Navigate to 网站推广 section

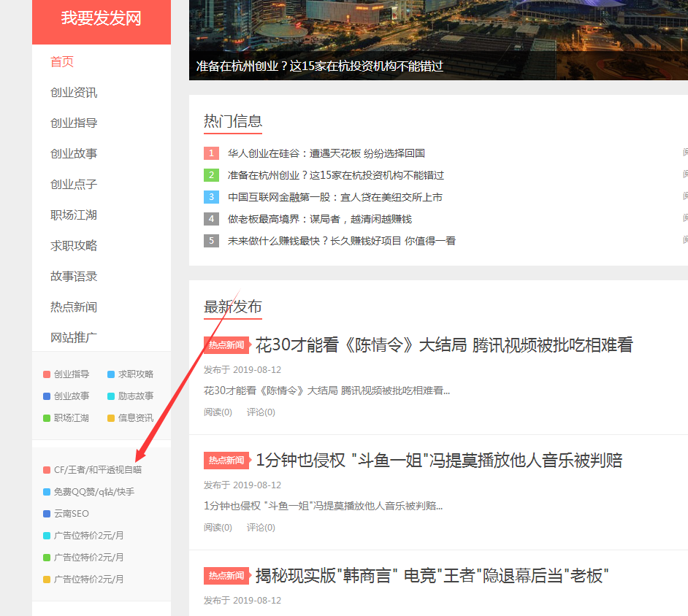(74, 338)
